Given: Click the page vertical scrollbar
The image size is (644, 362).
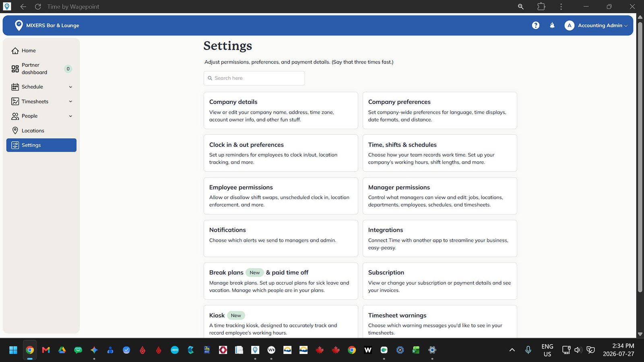Looking at the screenshot, I should [640, 157].
